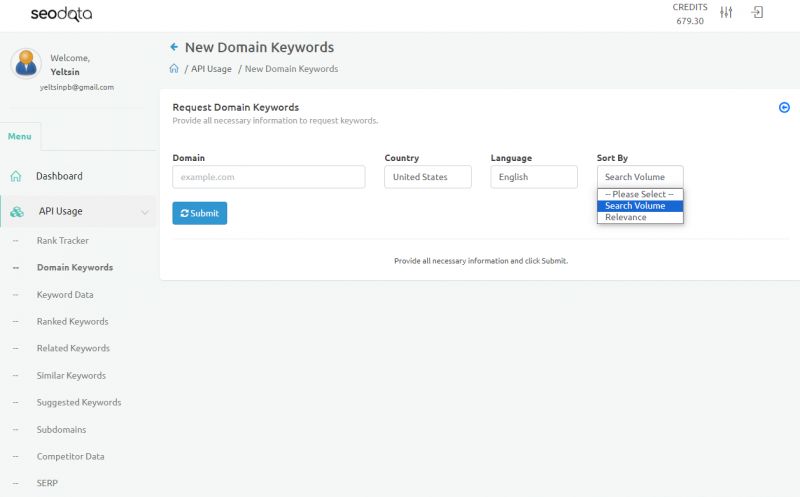Open the settings sliders icon in header
The width and height of the screenshot is (800, 497).
[x=726, y=12]
